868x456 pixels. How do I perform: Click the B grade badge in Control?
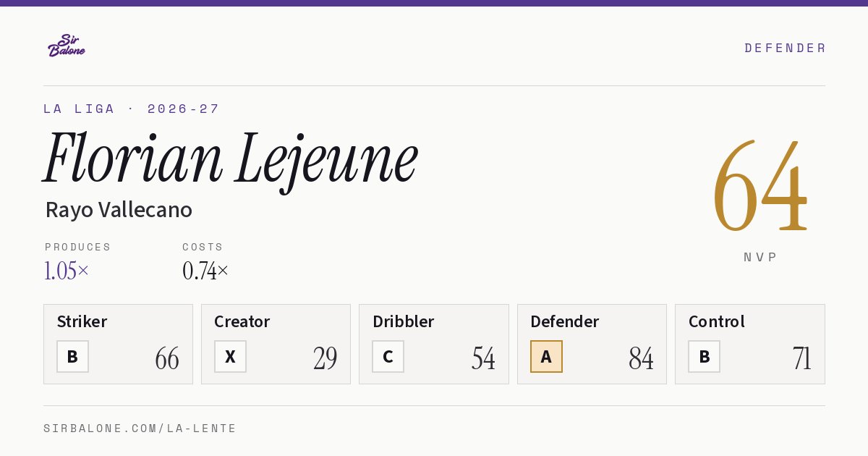[704, 356]
